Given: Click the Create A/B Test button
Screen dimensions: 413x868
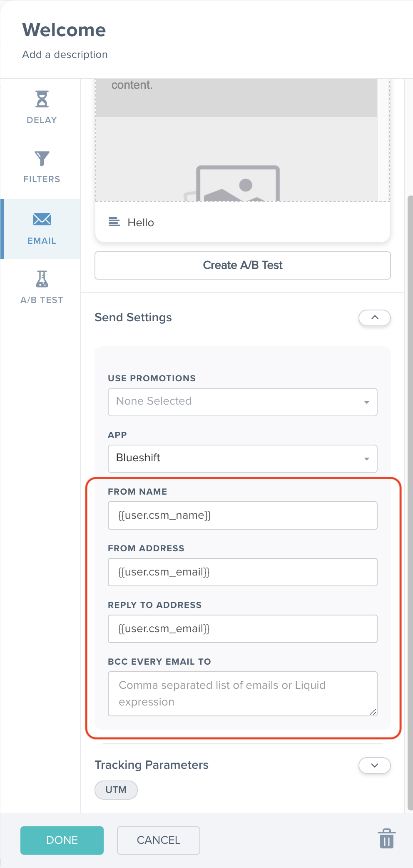Looking at the screenshot, I should tap(242, 265).
